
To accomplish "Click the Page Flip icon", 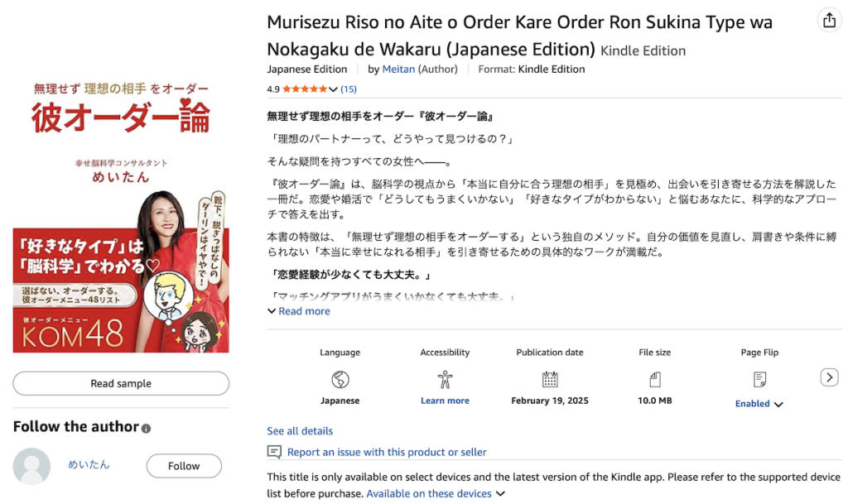I will pyautogui.click(x=759, y=379).
